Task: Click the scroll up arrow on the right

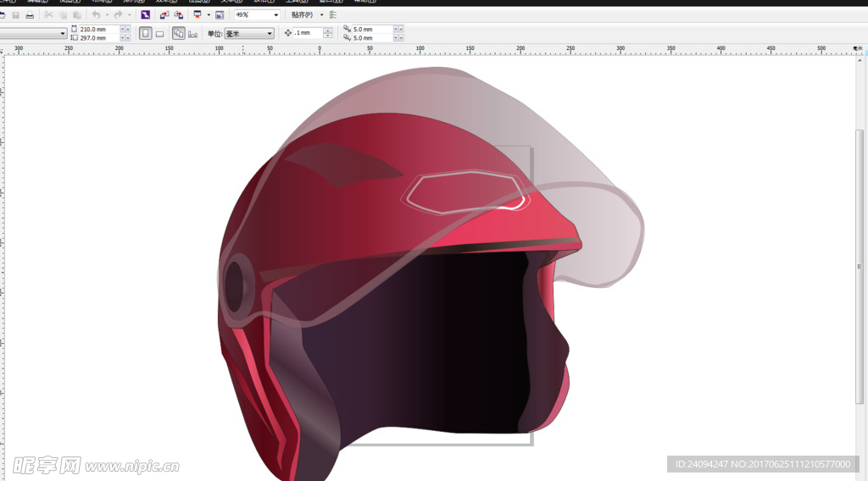Action: tap(860, 59)
